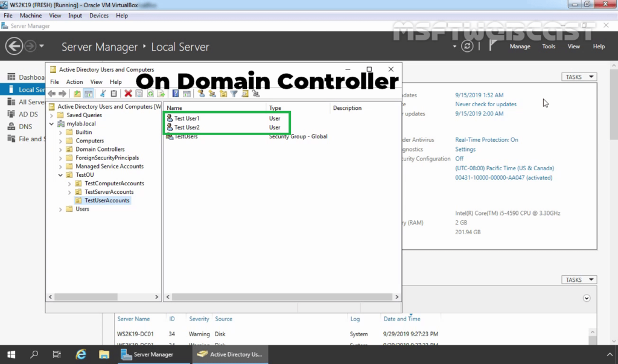The height and width of the screenshot is (364, 618).
Task: Click the diagnostics Settings link
Action: click(465, 150)
